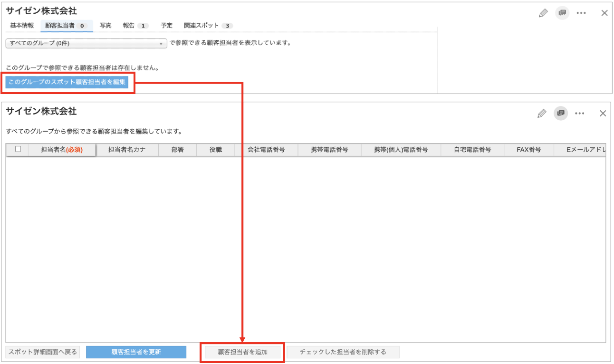Open the 写真 tab
This screenshot has width=614, height=364.
106,26
